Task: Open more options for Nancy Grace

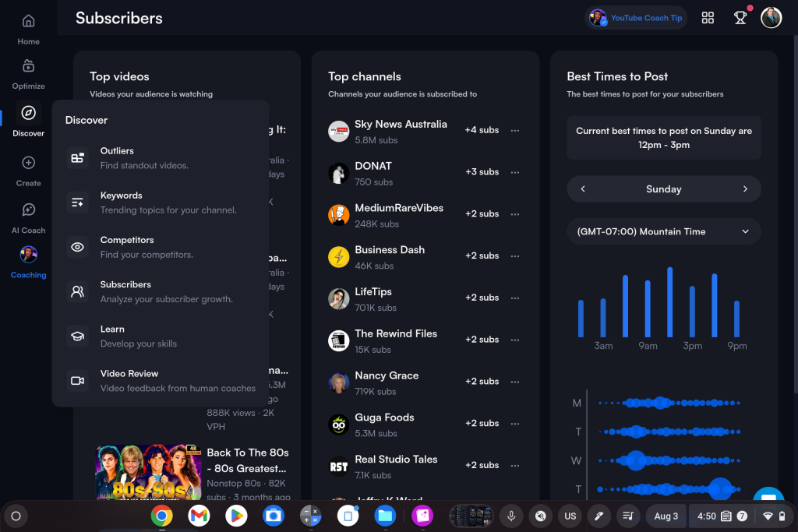Action: pyautogui.click(x=515, y=382)
